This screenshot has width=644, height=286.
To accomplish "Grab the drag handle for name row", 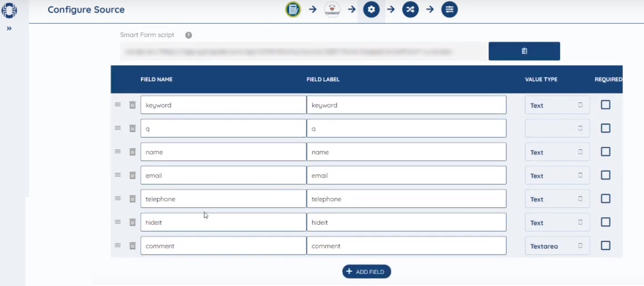I will coord(118,151).
